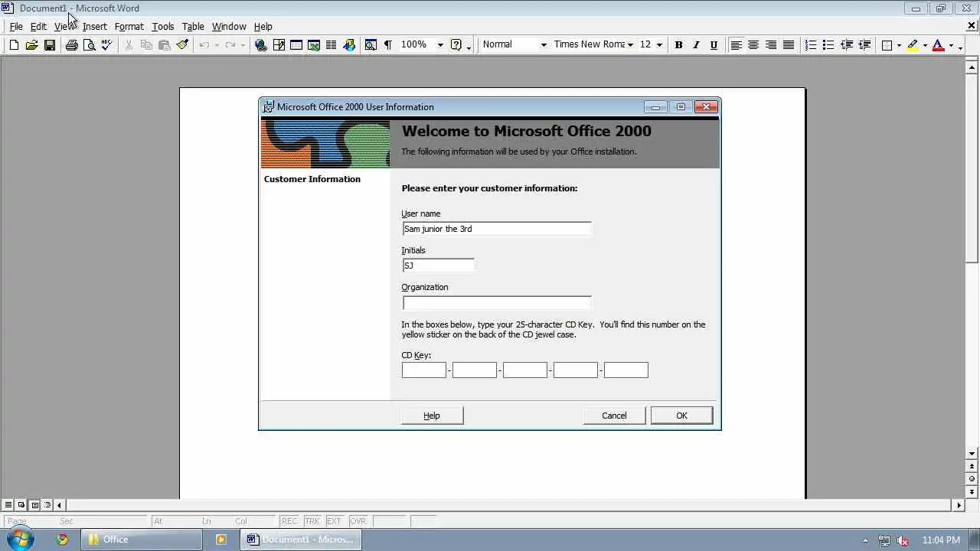Viewport: 980px width, 551px height.
Task: Click the Organization field
Action: tap(497, 302)
